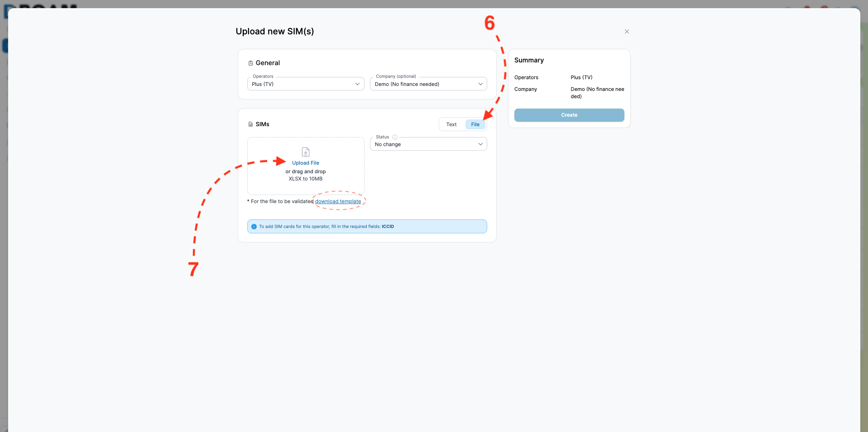The width and height of the screenshot is (868, 432).
Task: Click the blue info icon in ICCID notice
Action: tap(254, 227)
